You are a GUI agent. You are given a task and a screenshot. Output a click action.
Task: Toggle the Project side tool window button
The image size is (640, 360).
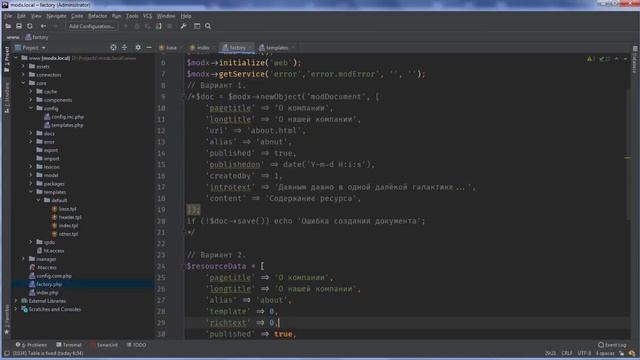pos(7,59)
